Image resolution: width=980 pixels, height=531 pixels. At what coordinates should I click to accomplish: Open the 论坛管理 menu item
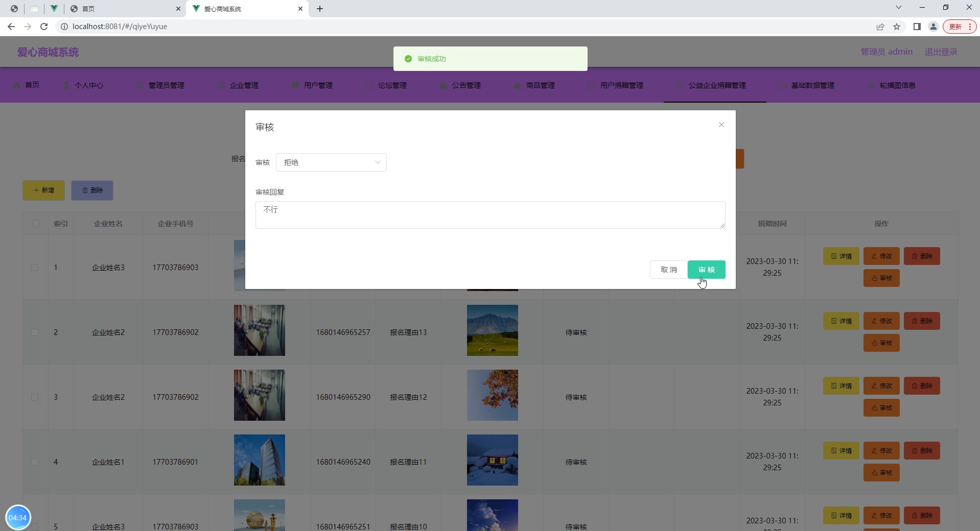(x=386, y=85)
